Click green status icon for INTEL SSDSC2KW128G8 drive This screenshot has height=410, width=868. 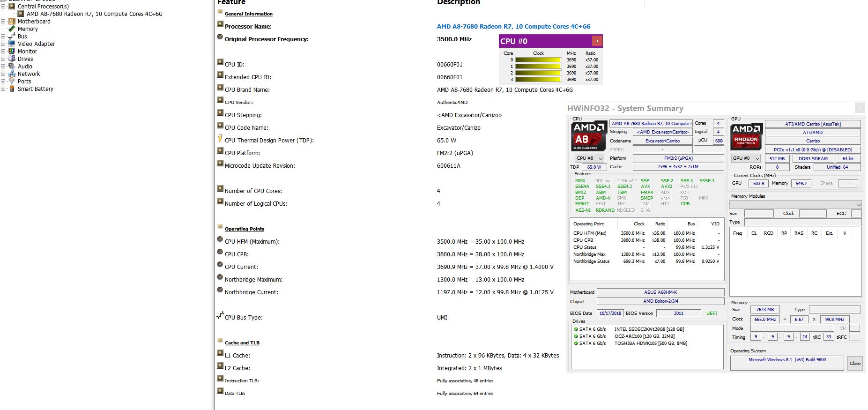pos(576,329)
